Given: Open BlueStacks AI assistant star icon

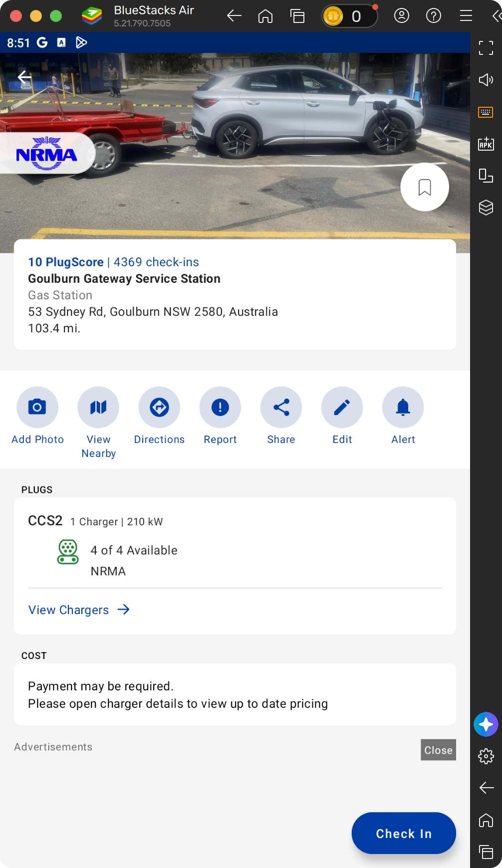Looking at the screenshot, I should (486, 724).
